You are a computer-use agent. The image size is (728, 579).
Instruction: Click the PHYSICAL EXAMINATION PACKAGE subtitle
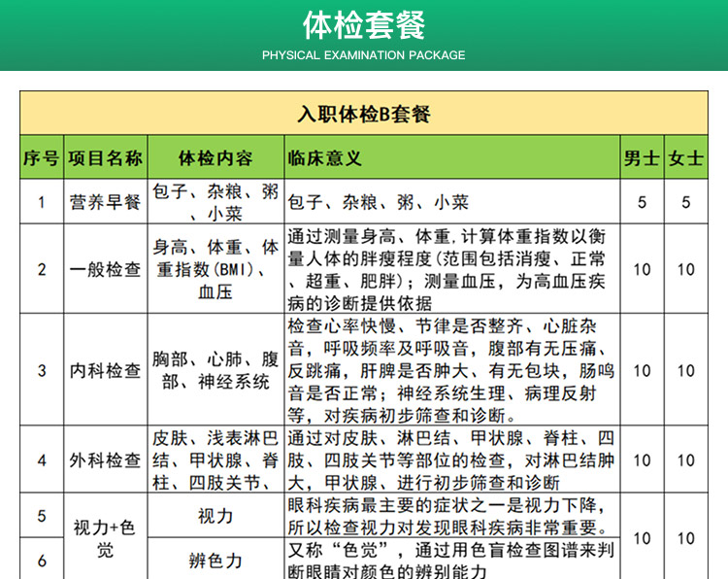(x=363, y=55)
